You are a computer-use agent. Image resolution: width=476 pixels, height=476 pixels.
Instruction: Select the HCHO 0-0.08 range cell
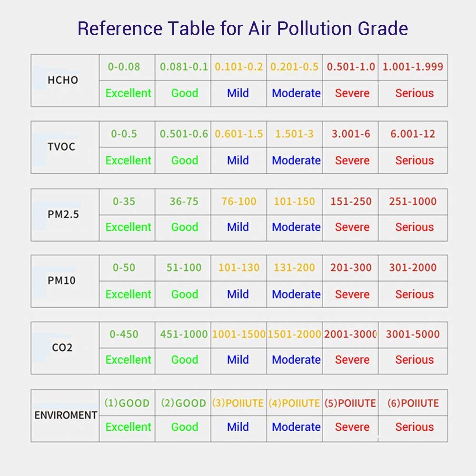point(124,67)
